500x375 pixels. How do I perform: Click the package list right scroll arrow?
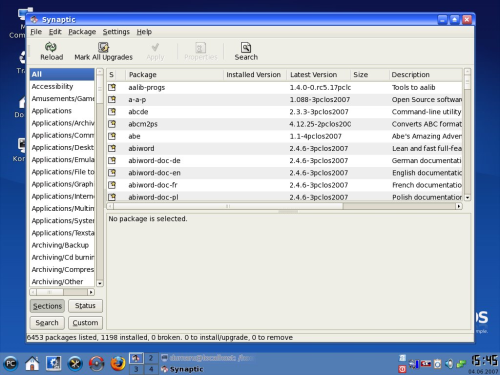tap(459, 206)
